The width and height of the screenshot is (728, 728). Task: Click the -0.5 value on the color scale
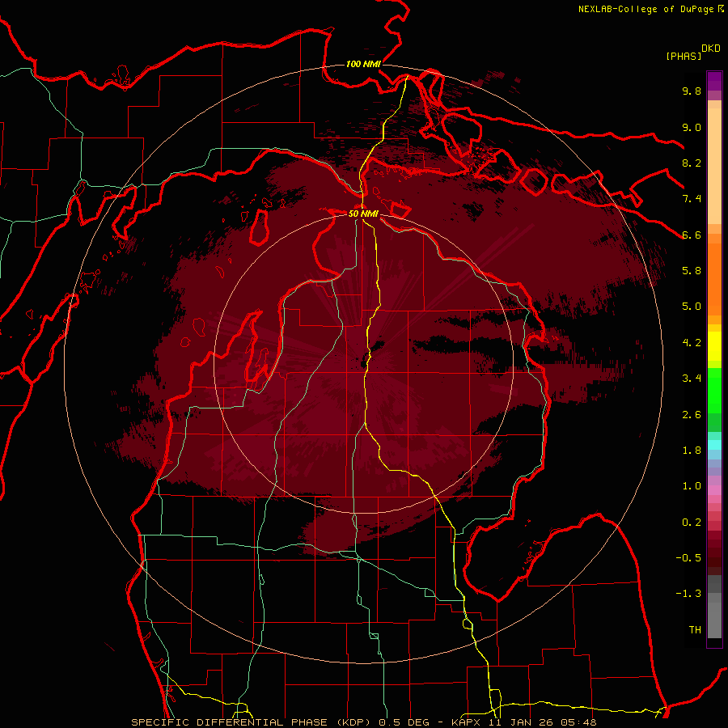pyautogui.click(x=688, y=558)
